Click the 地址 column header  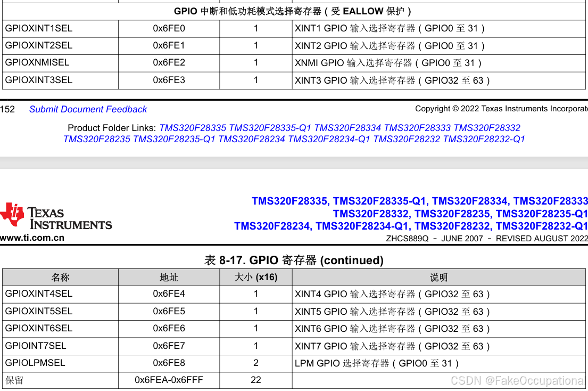pyautogui.click(x=169, y=278)
